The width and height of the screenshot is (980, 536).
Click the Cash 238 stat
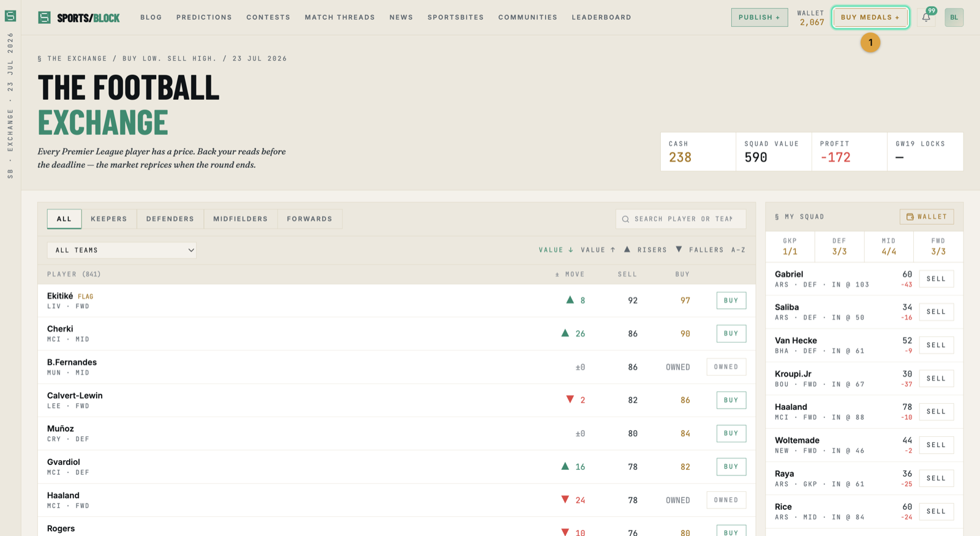pos(698,151)
